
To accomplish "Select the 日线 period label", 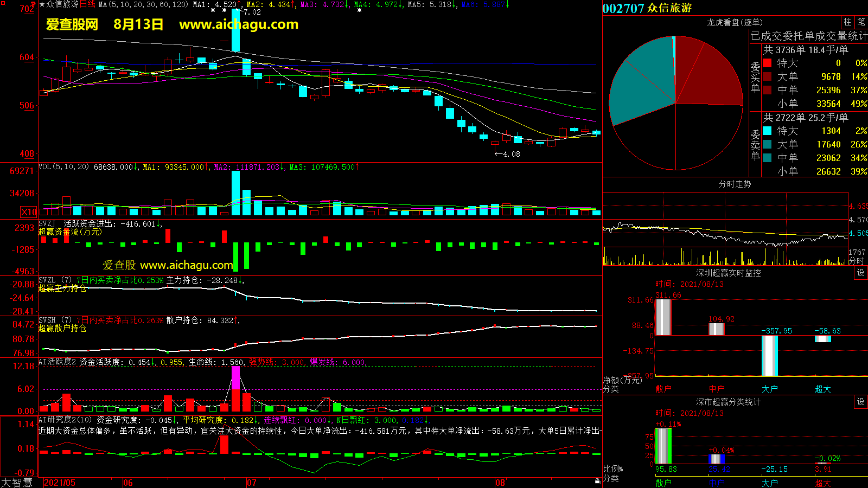I will coord(88,4).
